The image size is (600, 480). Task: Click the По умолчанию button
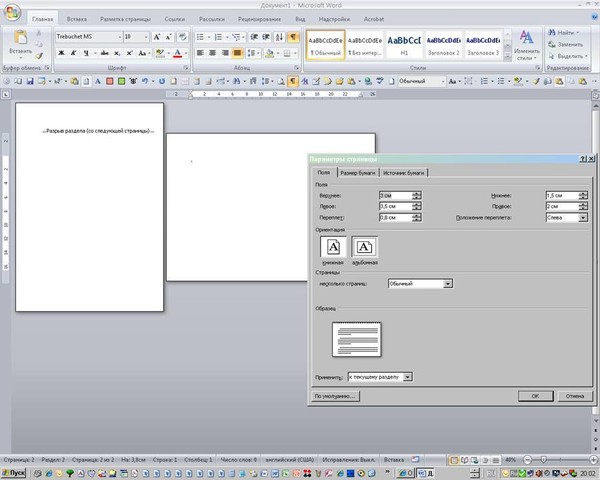(335, 396)
